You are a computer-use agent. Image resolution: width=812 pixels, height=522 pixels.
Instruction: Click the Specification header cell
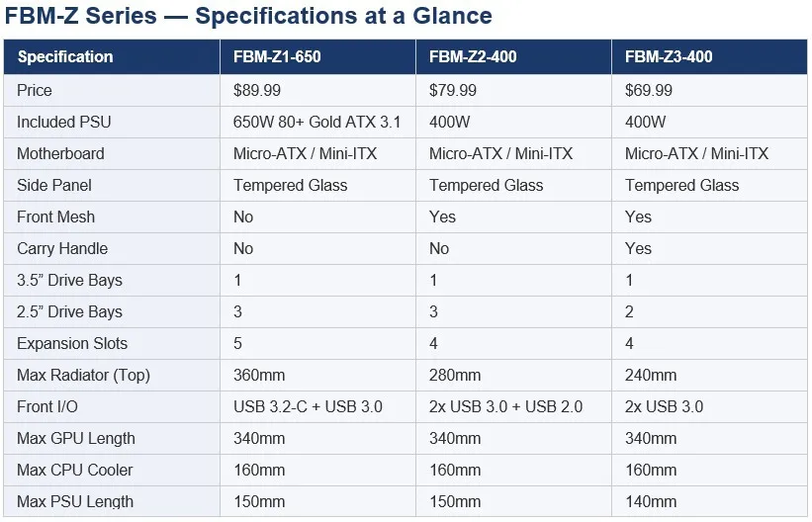(x=112, y=56)
